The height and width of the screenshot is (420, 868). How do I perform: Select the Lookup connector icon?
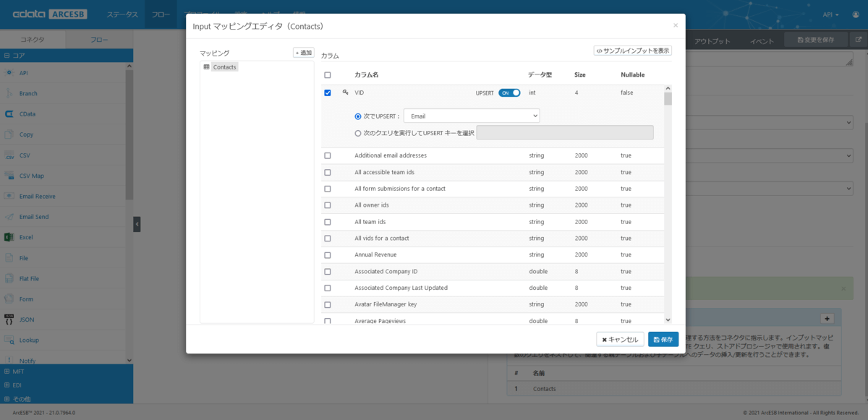(x=9, y=340)
